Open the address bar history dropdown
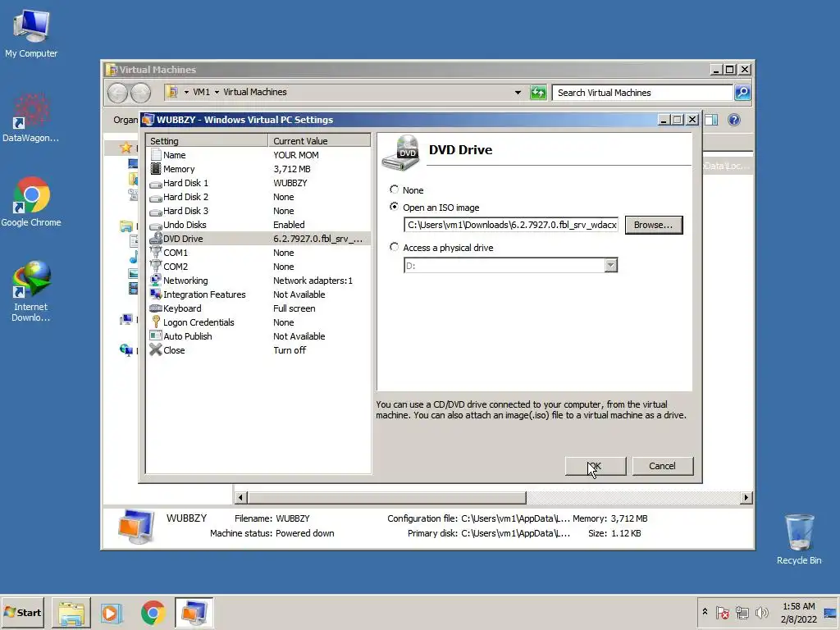The width and height of the screenshot is (840, 630). 518,92
